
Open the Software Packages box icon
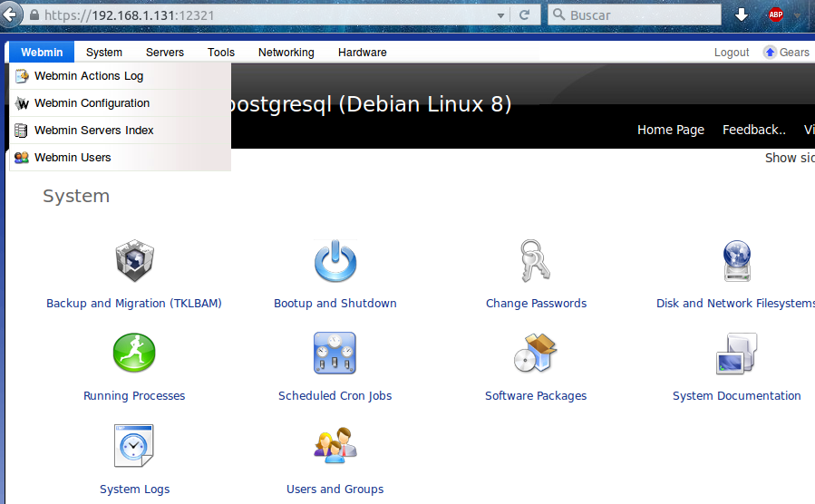536,354
